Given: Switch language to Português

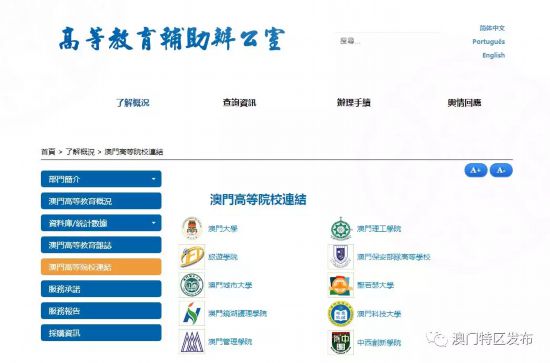Looking at the screenshot, I should click(x=488, y=42).
